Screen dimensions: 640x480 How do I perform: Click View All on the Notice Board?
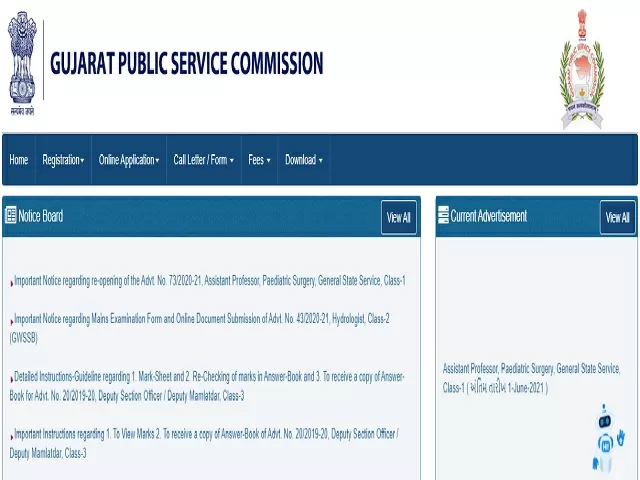(x=399, y=218)
